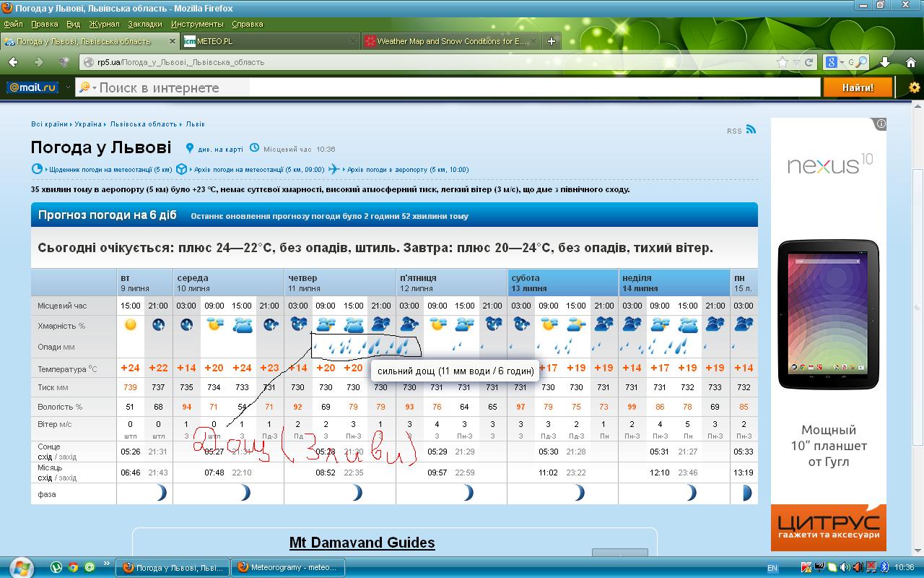Open the Mt Damavand Guides link

362,543
